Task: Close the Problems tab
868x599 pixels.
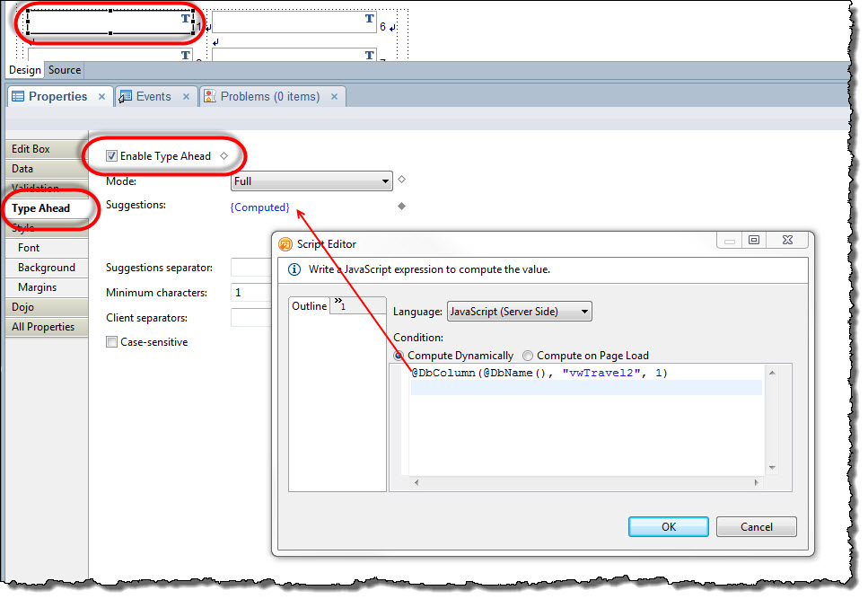Action: click(334, 96)
